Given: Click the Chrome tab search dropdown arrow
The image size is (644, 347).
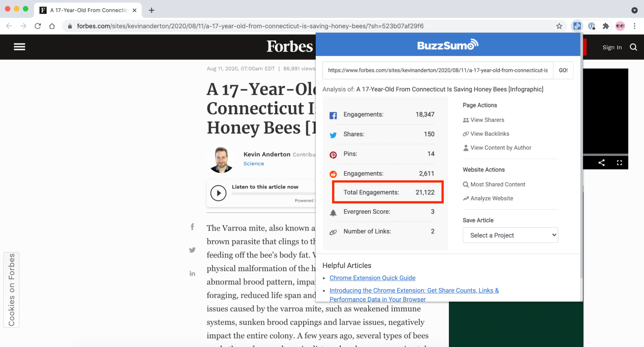Looking at the screenshot, I should tap(634, 10).
